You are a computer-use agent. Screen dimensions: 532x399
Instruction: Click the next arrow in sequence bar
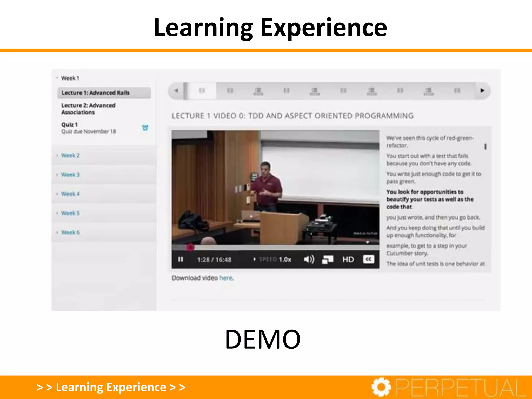482,90
